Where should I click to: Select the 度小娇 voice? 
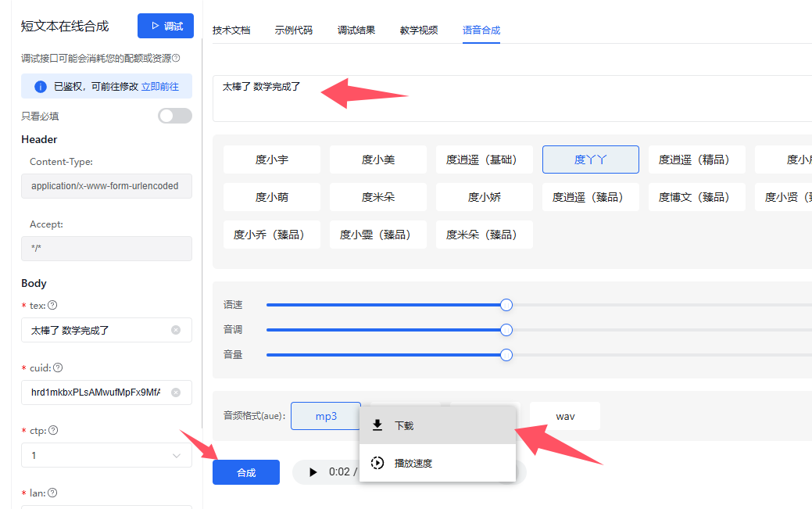[x=485, y=197]
